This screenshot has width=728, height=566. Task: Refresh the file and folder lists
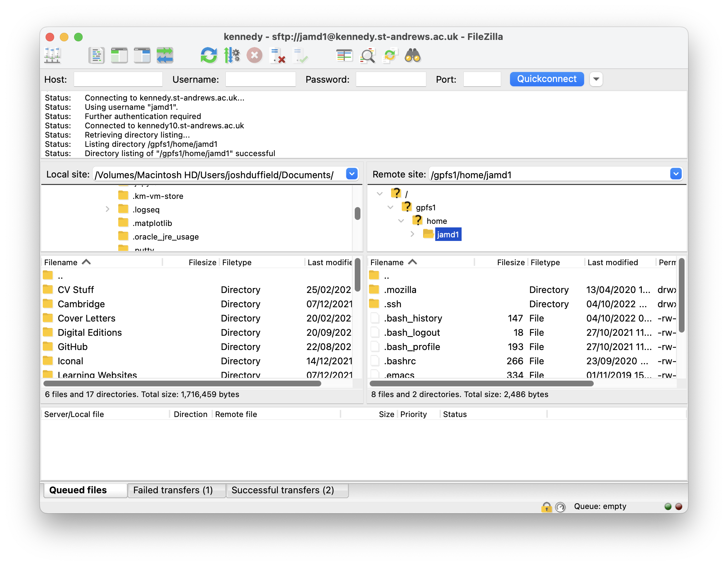click(209, 56)
